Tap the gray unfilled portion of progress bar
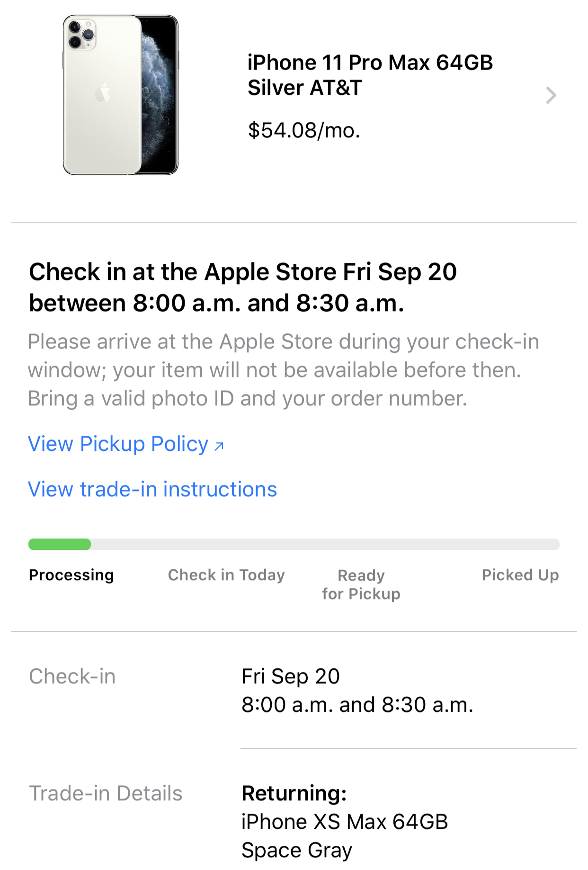588x870 pixels. (x=325, y=544)
